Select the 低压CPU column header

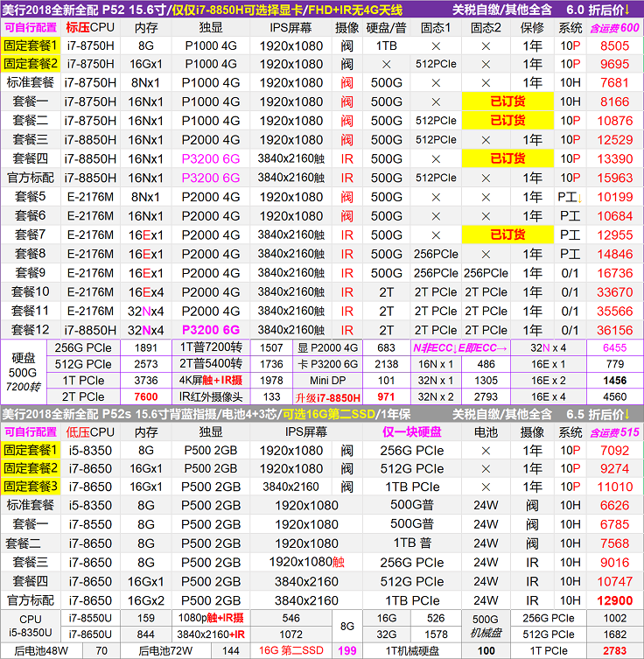tap(90, 431)
